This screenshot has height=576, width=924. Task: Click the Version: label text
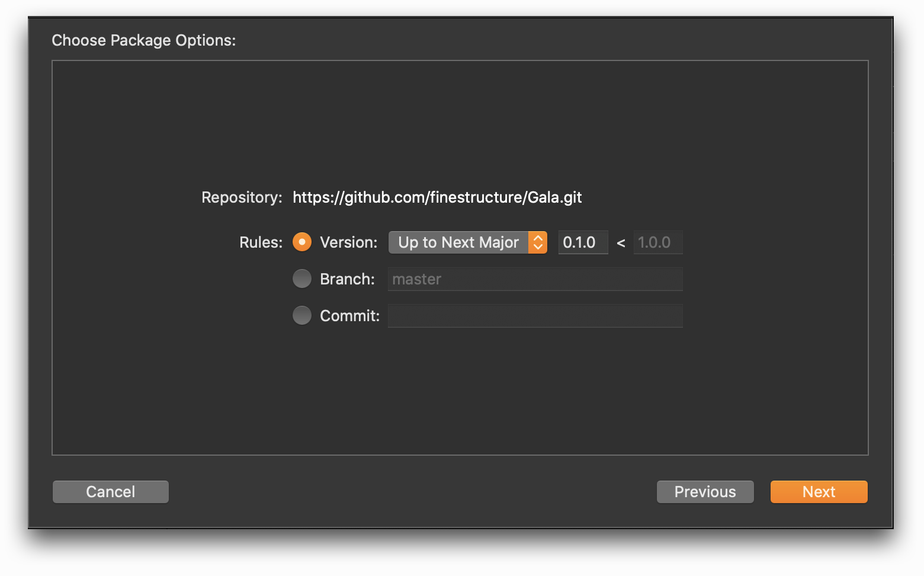(x=348, y=242)
